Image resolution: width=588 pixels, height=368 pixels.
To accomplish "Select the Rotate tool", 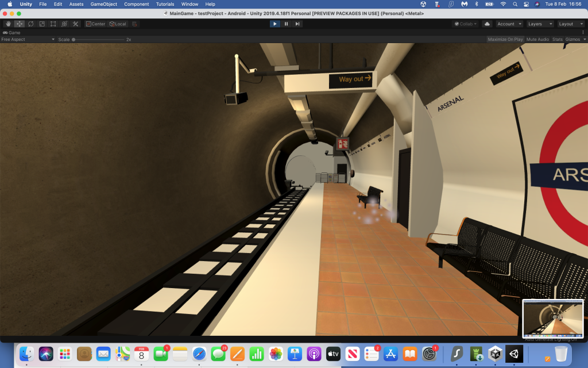I will (x=31, y=24).
